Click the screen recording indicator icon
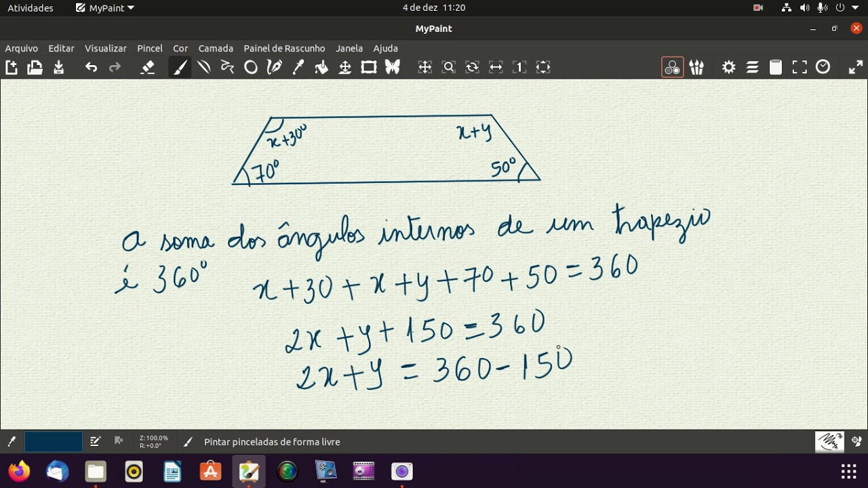 pyautogui.click(x=758, y=8)
